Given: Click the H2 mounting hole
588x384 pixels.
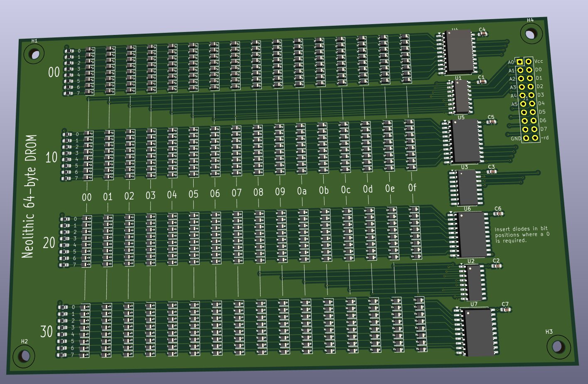Looking at the screenshot, I should point(24,355).
